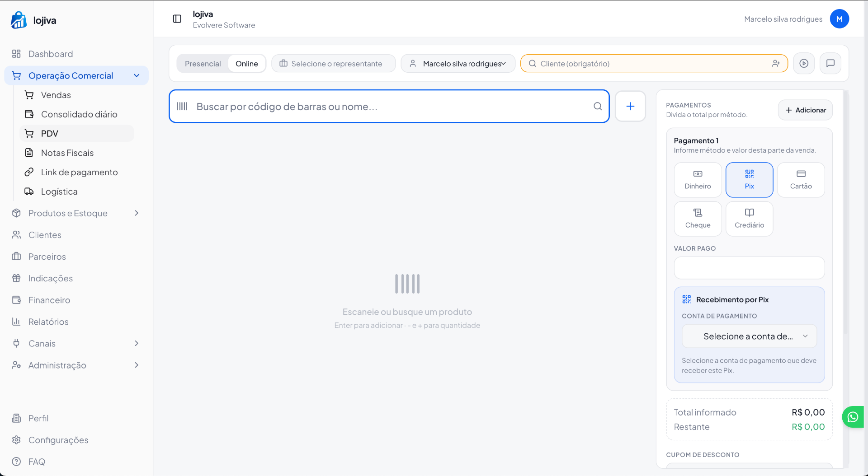Image resolution: width=868 pixels, height=476 pixels.
Task: Switch to Online sale mode
Action: 246,64
